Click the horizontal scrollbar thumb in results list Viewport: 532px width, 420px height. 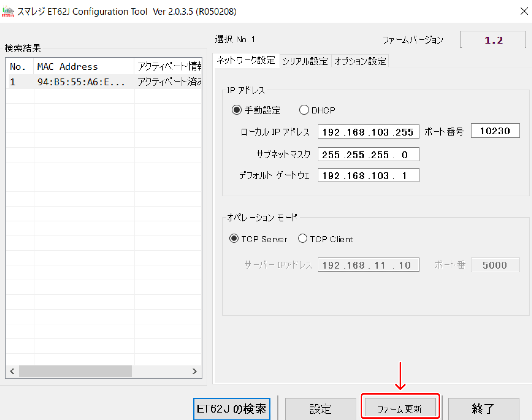[75, 371]
